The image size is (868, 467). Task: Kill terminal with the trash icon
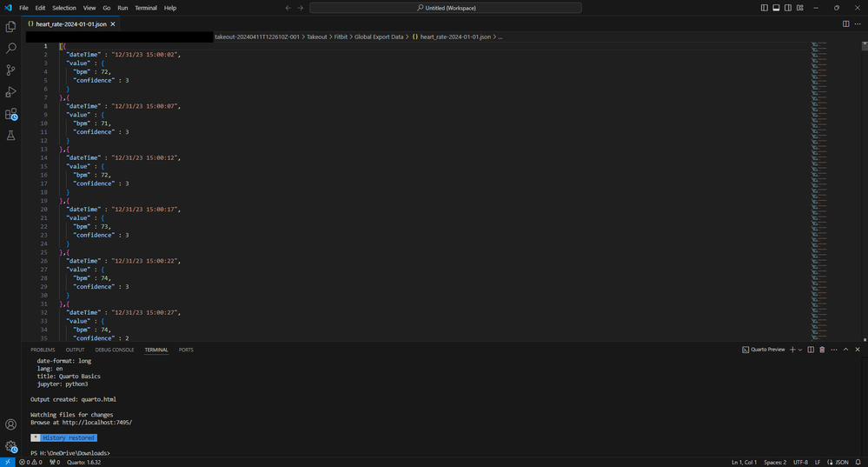822,350
